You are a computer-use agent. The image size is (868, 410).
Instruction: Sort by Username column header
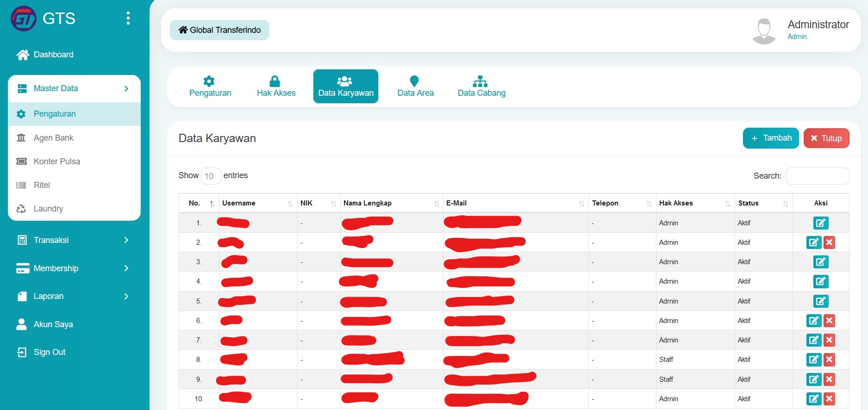click(x=258, y=203)
